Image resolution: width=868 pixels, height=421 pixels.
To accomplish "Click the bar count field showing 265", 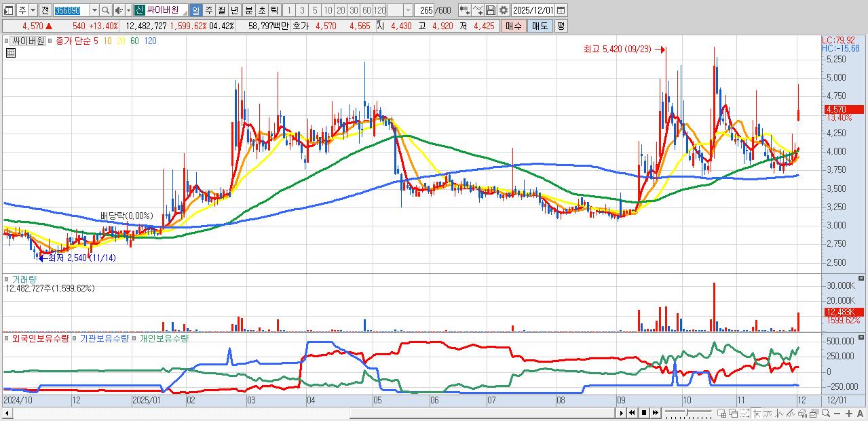I will (424, 10).
